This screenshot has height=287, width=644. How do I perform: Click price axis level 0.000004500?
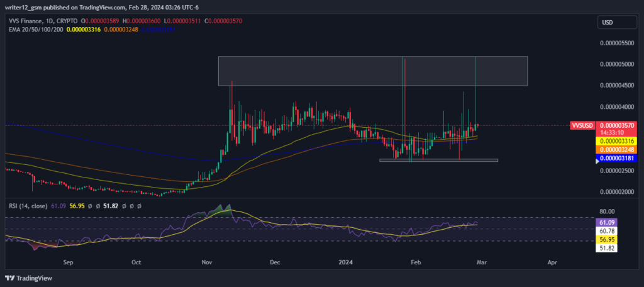[x=616, y=86]
